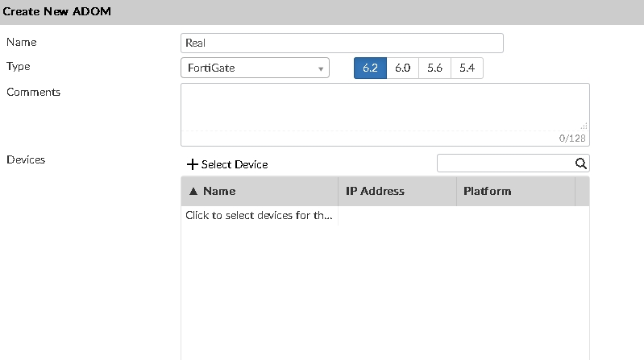
Task: Choose the 5.6 version option
Action: [434, 68]
